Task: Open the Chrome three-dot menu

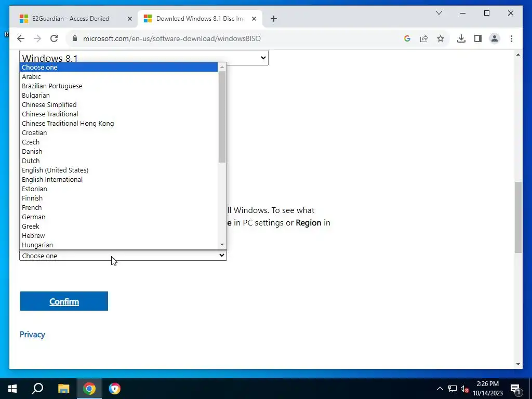Action: click(x=511, y=38)
